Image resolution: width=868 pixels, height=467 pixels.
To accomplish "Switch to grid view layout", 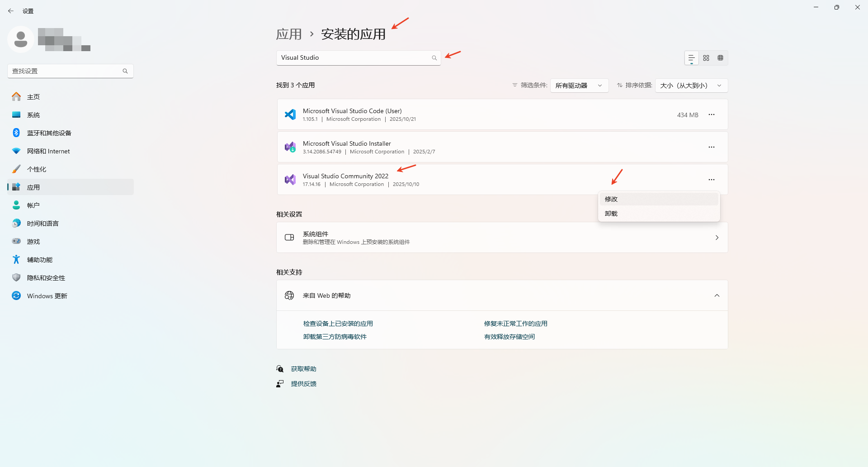I will coord(706,58).
